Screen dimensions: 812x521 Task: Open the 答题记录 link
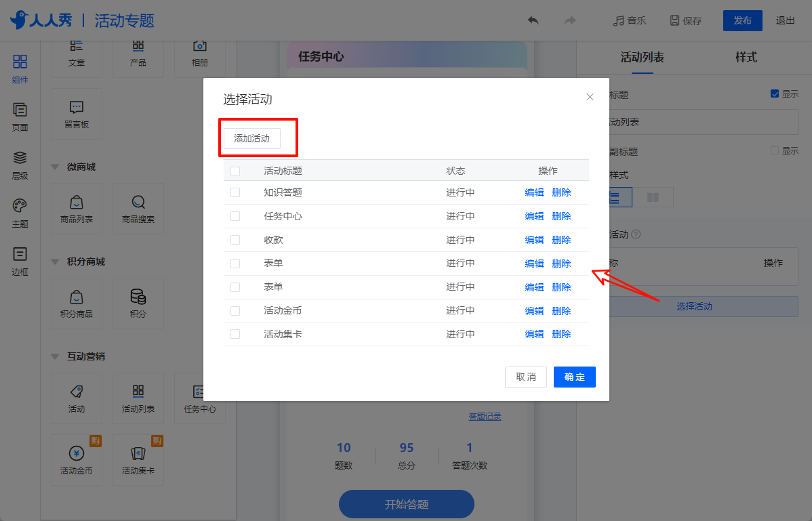[x=485, y=417]
